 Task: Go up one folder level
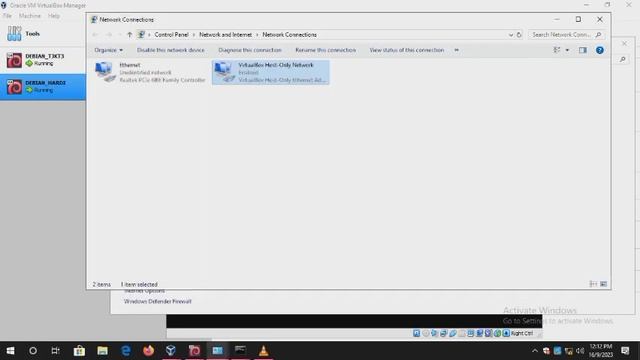tap(129, 35)
